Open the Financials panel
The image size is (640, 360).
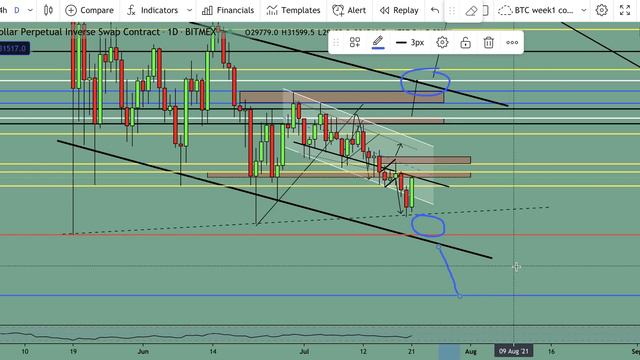pos(228,10)
